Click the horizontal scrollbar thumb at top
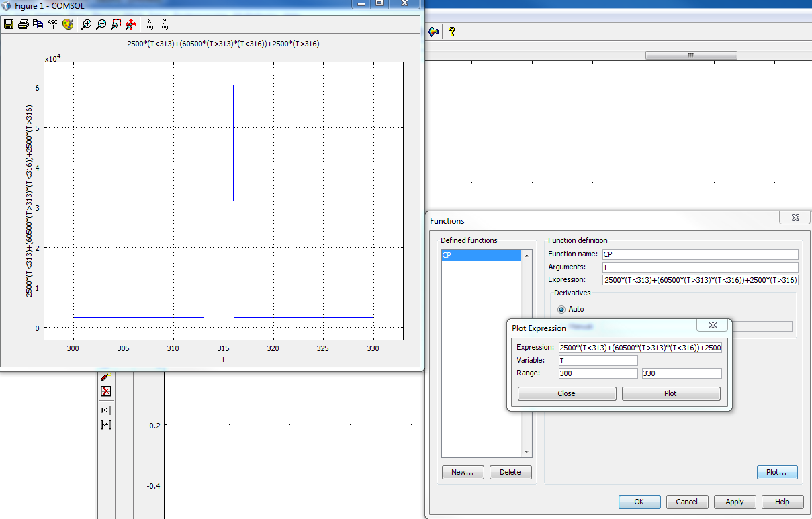Viewport: 812px width, 519px height. (690, 56)
